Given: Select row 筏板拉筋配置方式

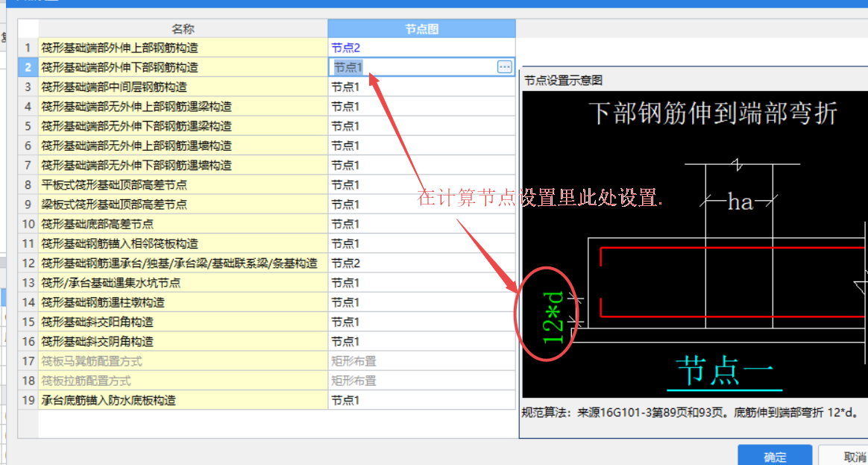Looking at the screenshot, I should click(x=183, y=381).
